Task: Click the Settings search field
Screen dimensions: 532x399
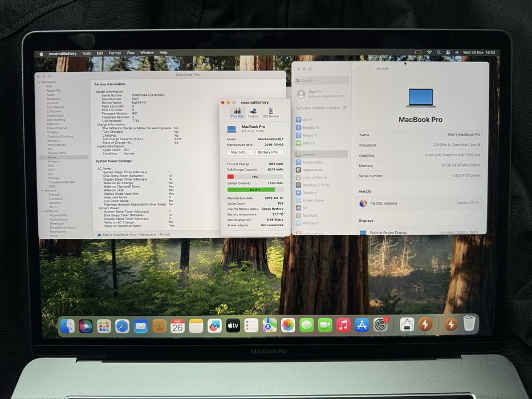Action: pos(321,81)
